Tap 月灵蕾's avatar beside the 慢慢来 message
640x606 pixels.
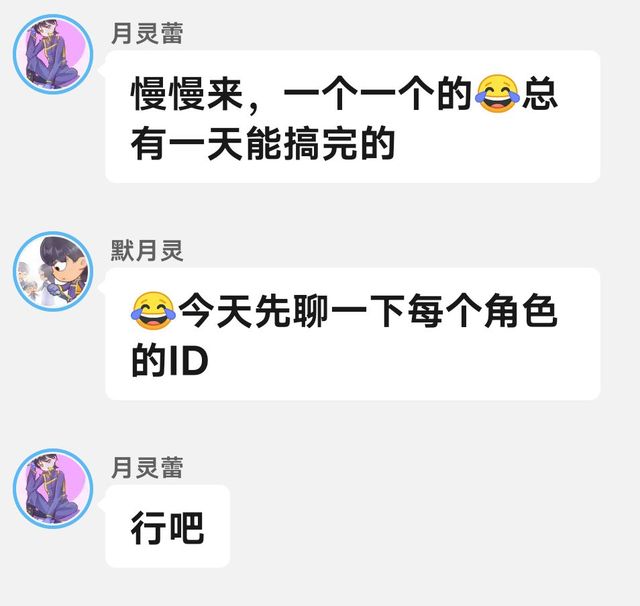(x=53, y=54)
